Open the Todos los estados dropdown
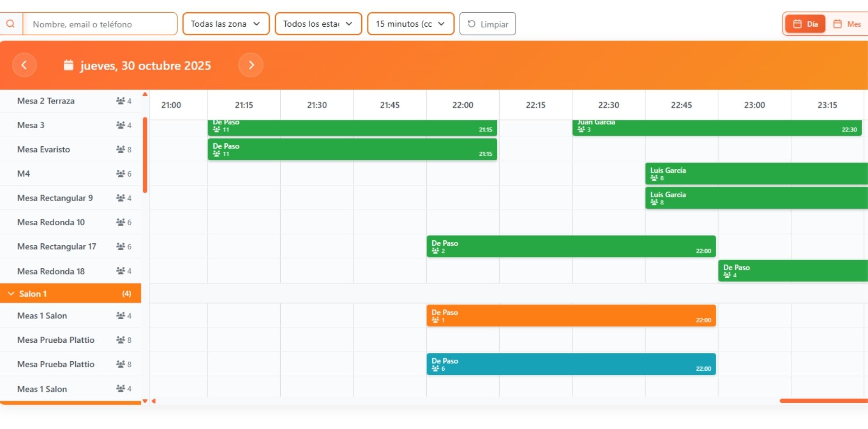This screenshot has width=868, height=429. tap(318, 24)
